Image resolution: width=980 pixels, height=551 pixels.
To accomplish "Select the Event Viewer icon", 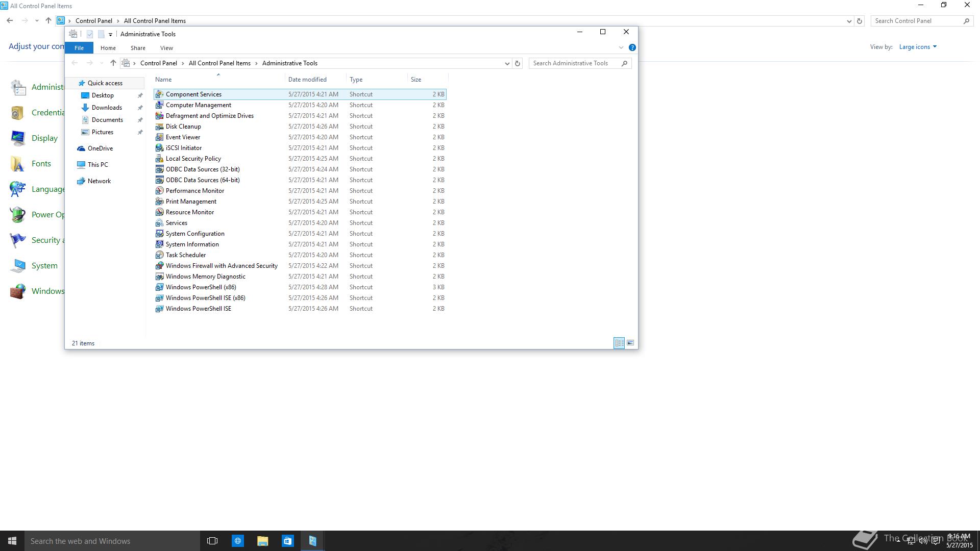I will coord(159,137).
